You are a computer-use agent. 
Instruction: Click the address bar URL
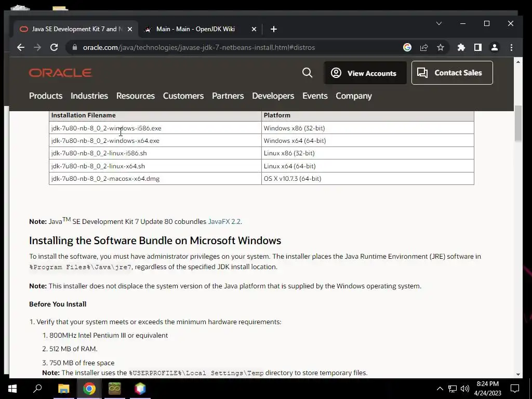click(199, 47)
